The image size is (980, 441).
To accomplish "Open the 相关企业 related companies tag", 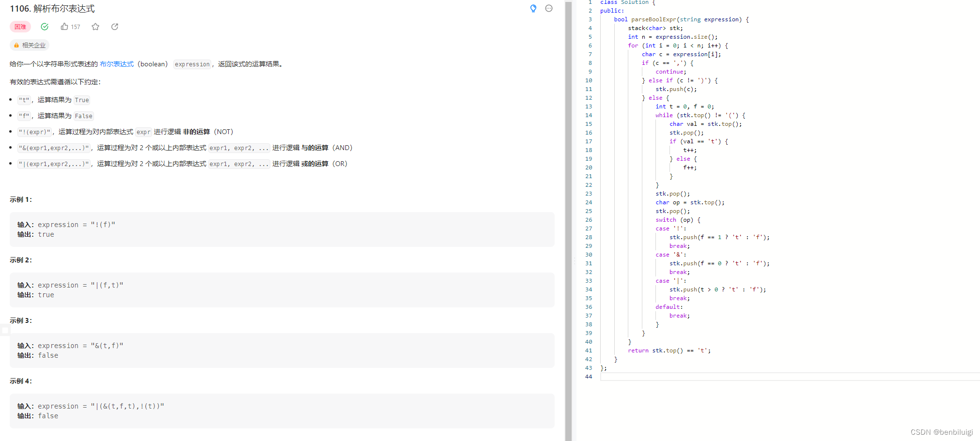I will 30,45.
